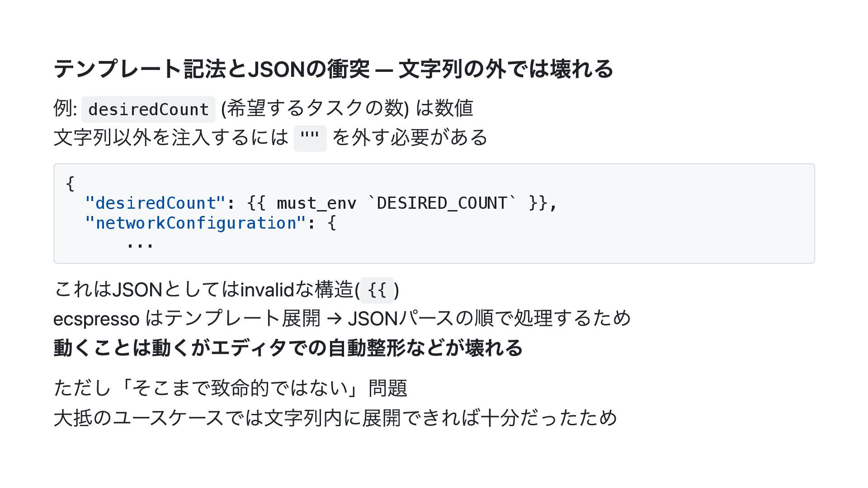868x488 pixels.
Task: Click the line ただし「そこまで致命的ではない」問題
Action: click(x=230, y=388)
